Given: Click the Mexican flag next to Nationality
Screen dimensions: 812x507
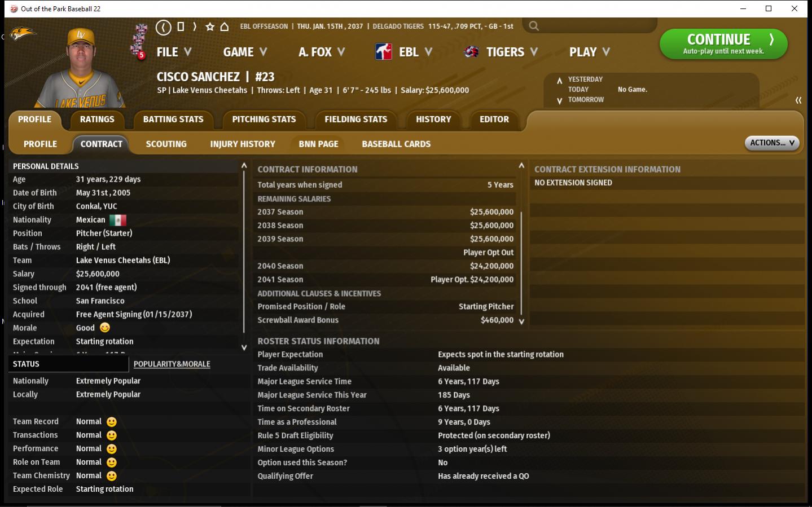Looking at the screenshot, I should [118, 220].
